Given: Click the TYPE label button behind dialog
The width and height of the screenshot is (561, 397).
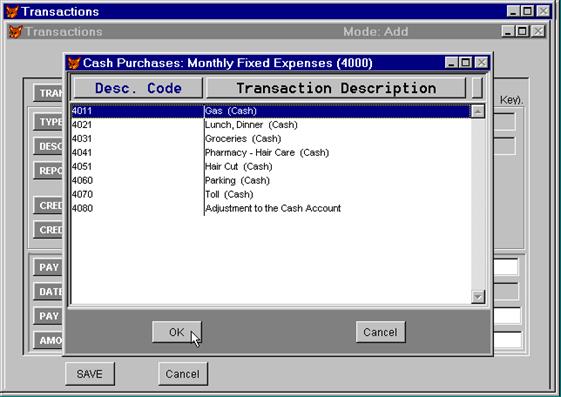Looking at the screenshot, I should (x=49, y=122).
